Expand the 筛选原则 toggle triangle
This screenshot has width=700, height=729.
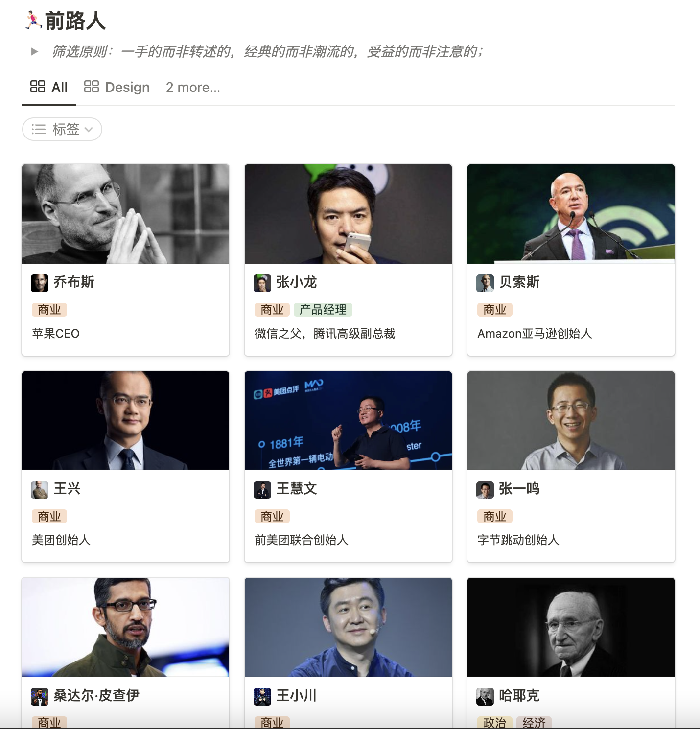[34, 51]
